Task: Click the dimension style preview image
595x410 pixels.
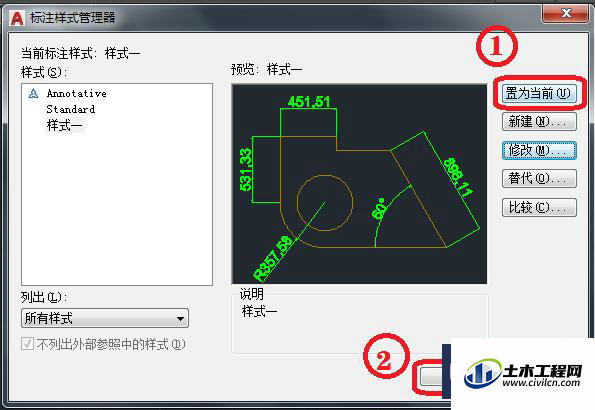Action: point(359,184)
